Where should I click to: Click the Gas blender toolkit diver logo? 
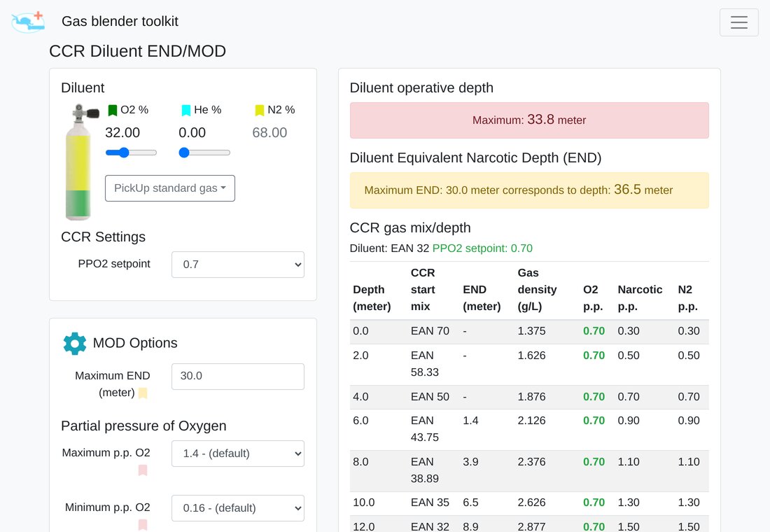28,22
